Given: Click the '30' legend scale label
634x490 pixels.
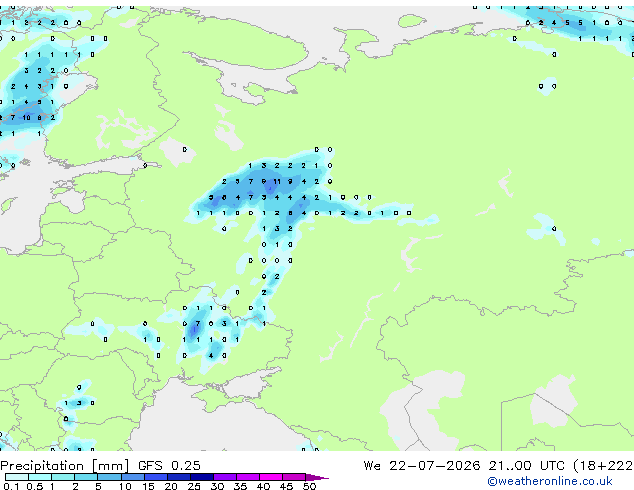Looking at the screenshot, I should 217,486.
